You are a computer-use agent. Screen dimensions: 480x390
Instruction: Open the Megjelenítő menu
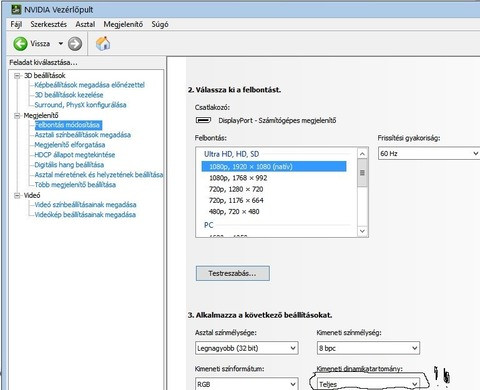(x=123, y=24)
